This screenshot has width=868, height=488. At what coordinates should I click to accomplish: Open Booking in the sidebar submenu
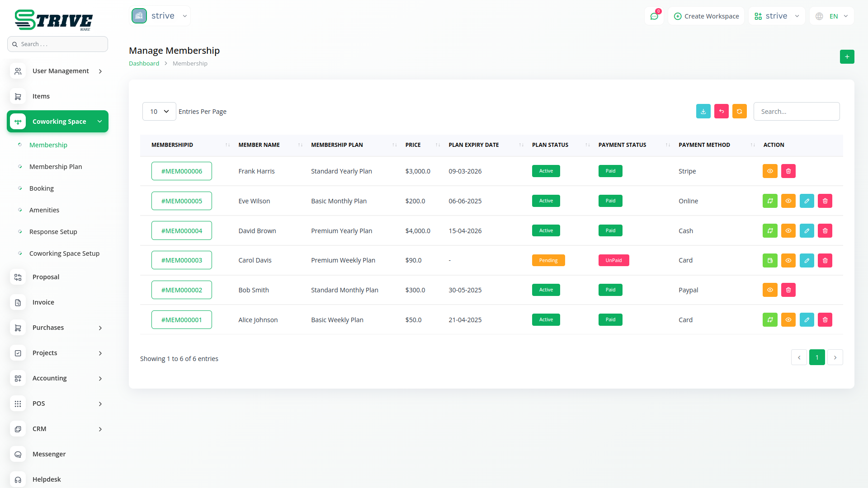coord(42,188)
